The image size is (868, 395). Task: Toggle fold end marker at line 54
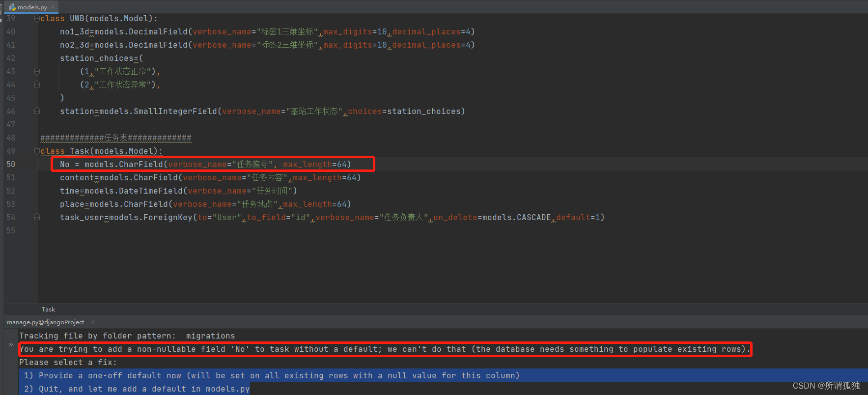pos(37,218)
